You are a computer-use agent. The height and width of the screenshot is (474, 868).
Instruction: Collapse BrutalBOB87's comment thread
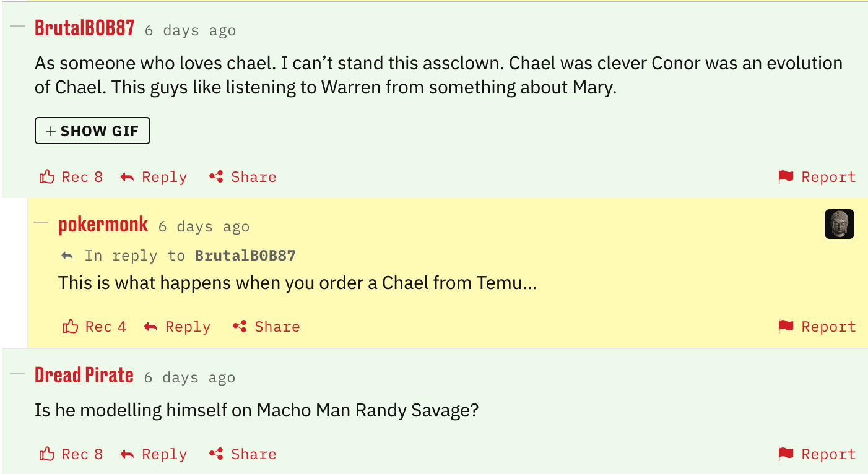18,27
